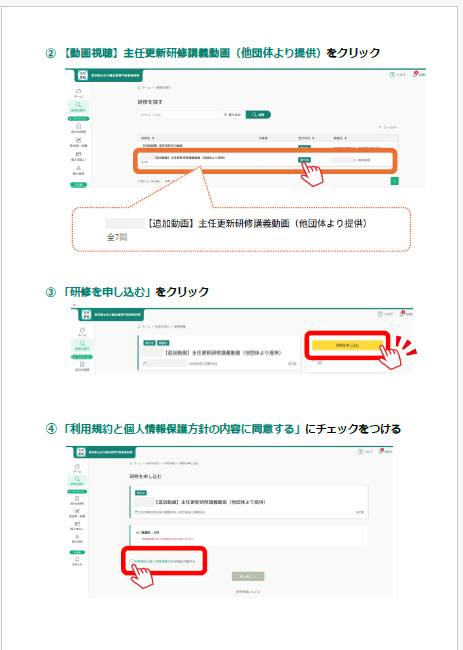This screenshot has height=650, width=463.
Task: Expand the フィルター option above the results table
Action: [x=388, y=127]
